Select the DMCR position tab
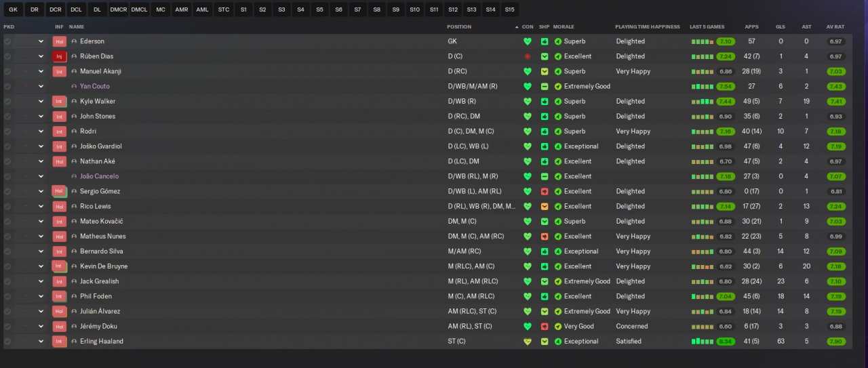 pos(118,10)
